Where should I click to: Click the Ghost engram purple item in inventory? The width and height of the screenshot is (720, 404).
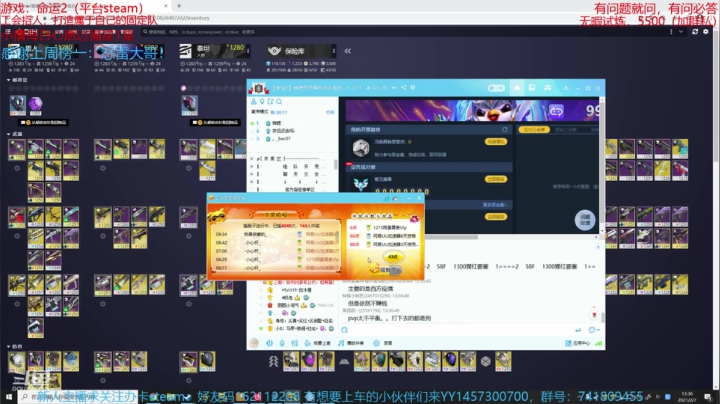(35, 105)
